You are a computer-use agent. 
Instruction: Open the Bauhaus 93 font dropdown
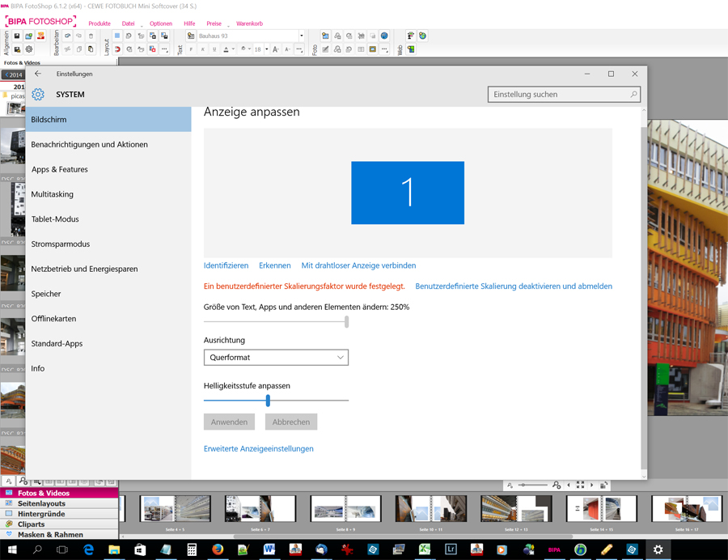coord(302,36)
